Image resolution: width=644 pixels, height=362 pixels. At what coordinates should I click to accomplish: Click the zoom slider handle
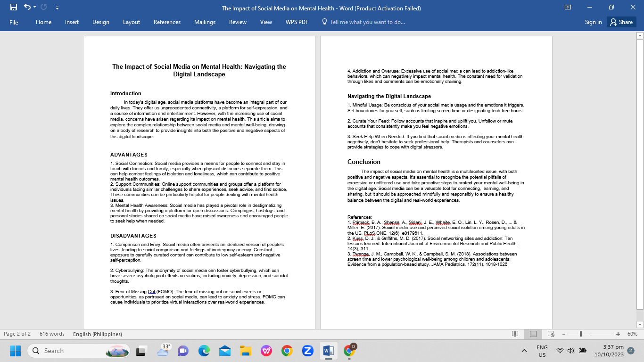click(x=580, y=334)
